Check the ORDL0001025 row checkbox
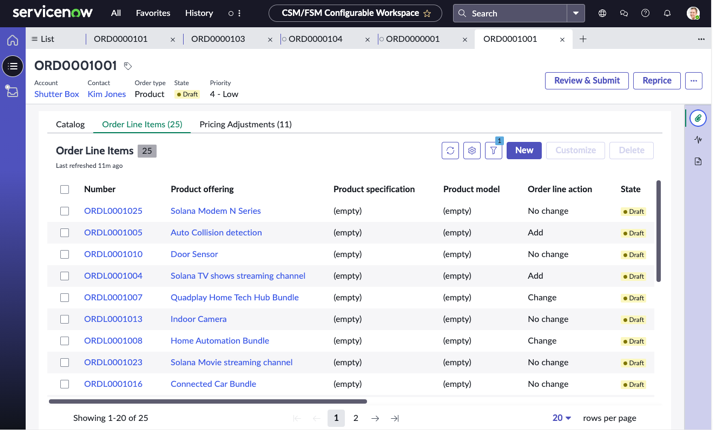Viewport: 713px width, 430px height. 65,211
